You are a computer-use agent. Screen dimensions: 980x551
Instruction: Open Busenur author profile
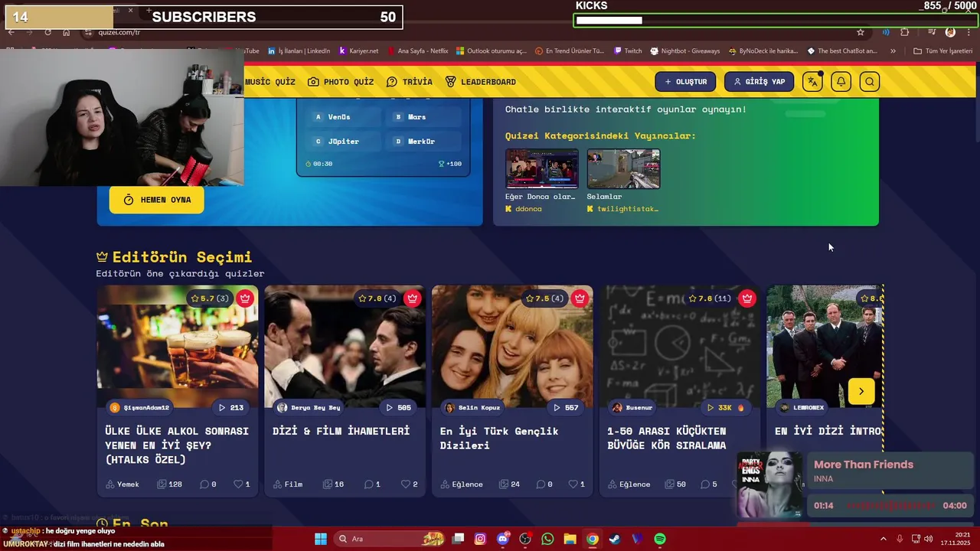coord(632,408)
